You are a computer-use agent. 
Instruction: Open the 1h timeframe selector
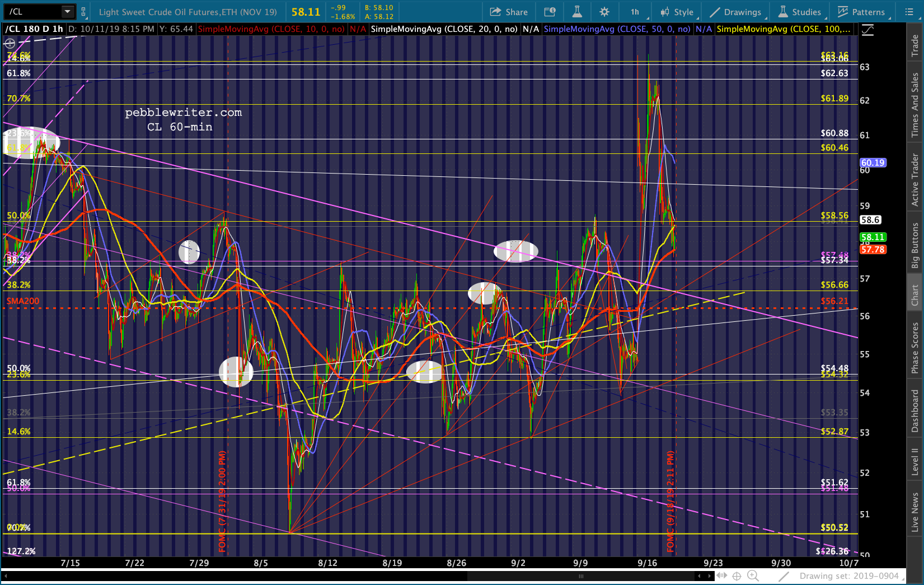click(x=635, y=12)
